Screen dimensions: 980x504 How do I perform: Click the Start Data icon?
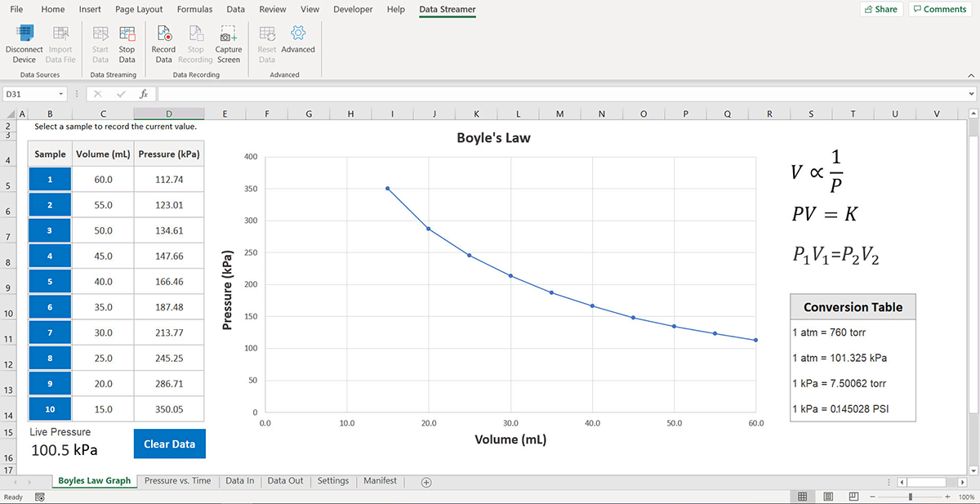coord(100,33)
